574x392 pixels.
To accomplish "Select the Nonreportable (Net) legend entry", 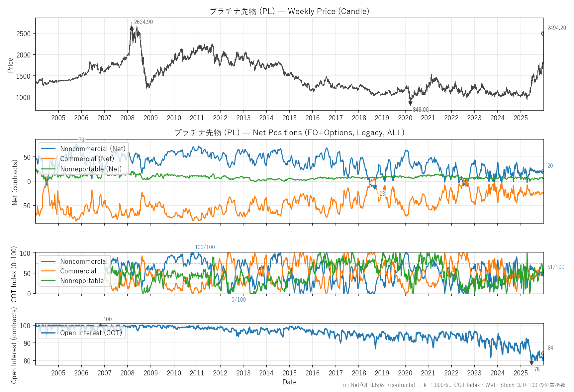I will click(91, 169).
